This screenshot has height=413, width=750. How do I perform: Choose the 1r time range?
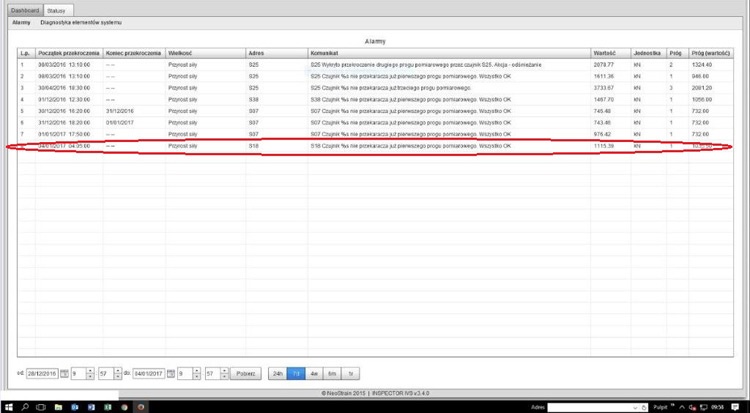click(350, 373)
